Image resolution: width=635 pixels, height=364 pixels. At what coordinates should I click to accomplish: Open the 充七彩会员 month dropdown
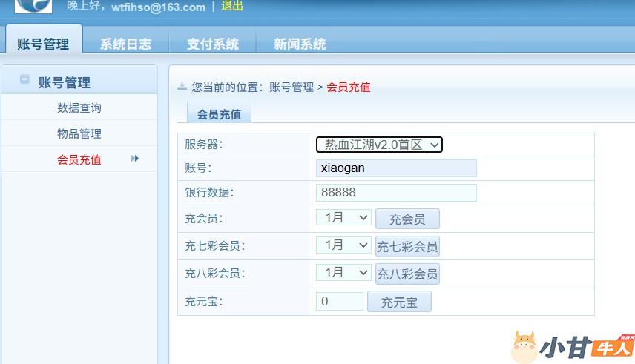tap(343, 245)
